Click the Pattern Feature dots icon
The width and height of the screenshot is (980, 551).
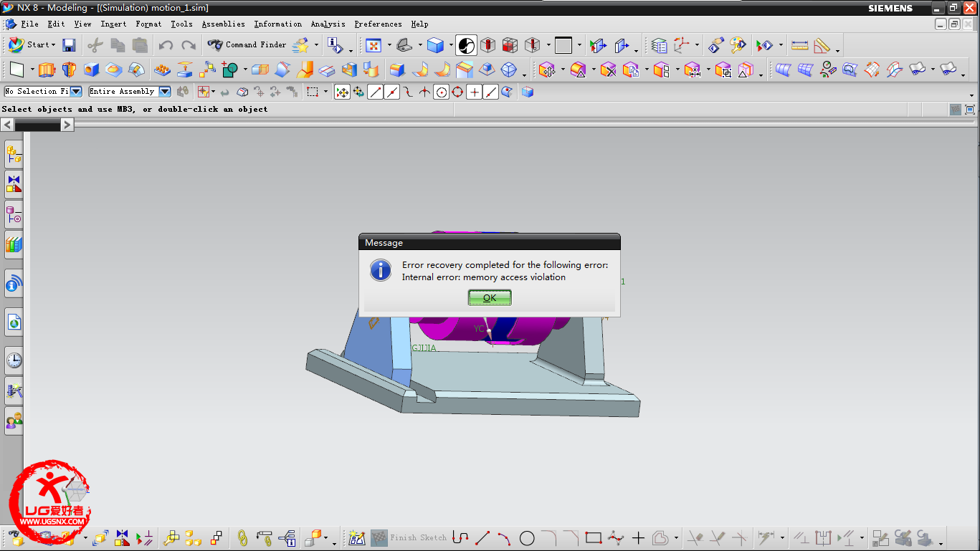point(163,70)
